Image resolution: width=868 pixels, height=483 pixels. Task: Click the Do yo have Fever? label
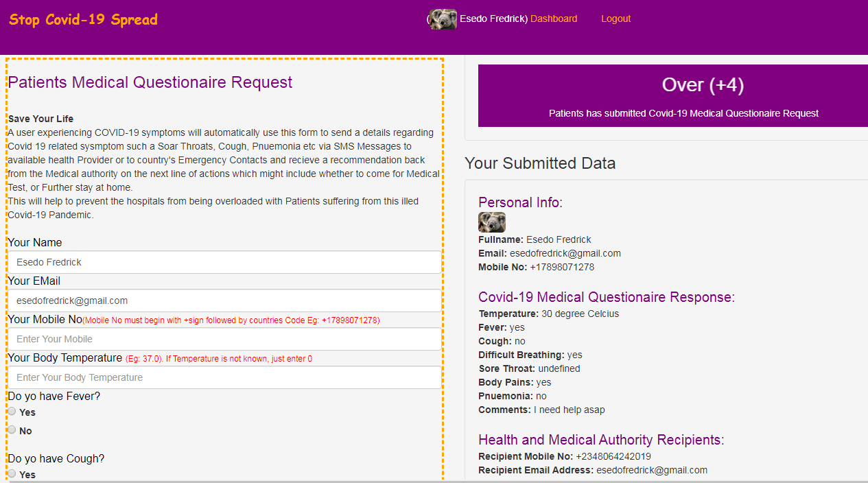[x=54, y=396]
